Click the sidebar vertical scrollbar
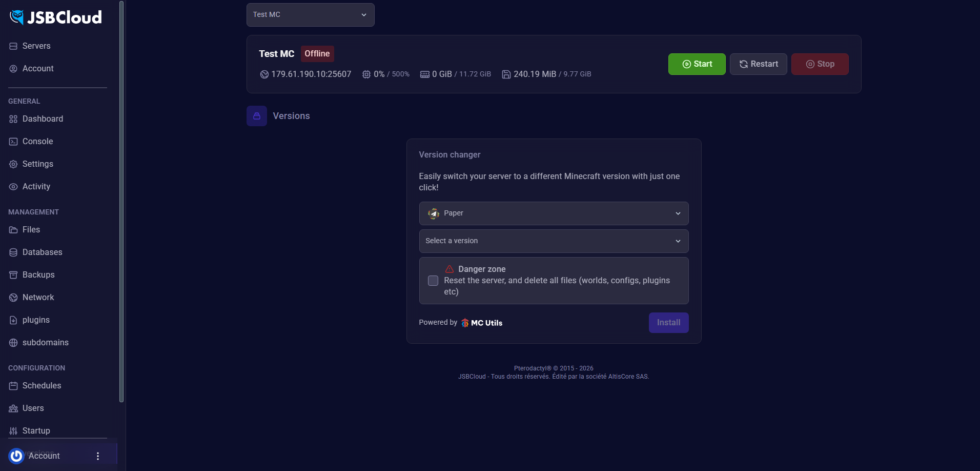980x471 pixels. coord(121,201)
